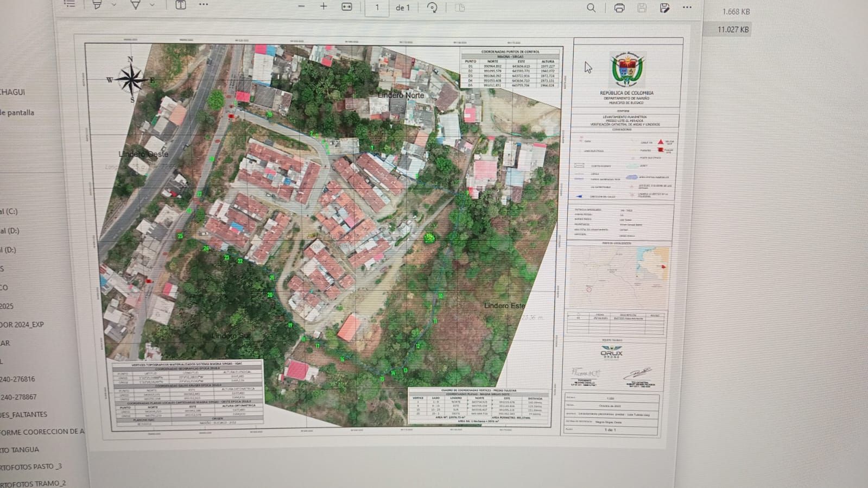The height and width of the screenshot is (488, 868).
Task: Click the 'REPÚBLICA DE COLOMBIA' title text
Action: 626,93
